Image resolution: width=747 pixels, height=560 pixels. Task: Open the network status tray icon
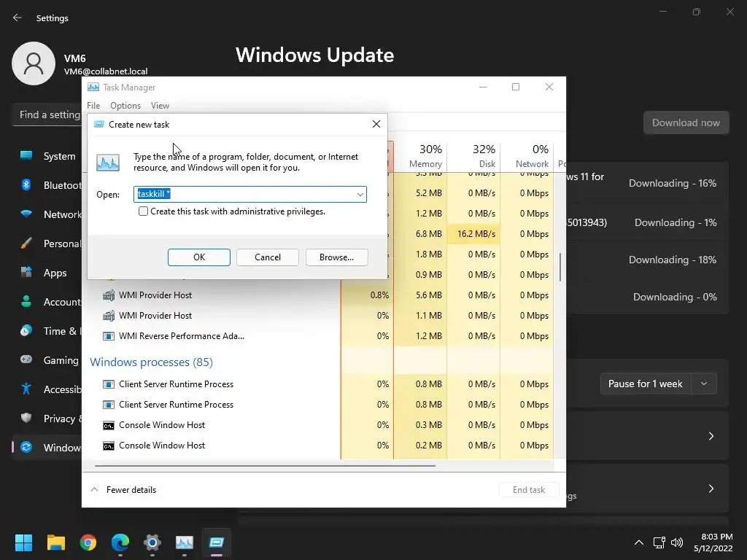click(659, 542)
